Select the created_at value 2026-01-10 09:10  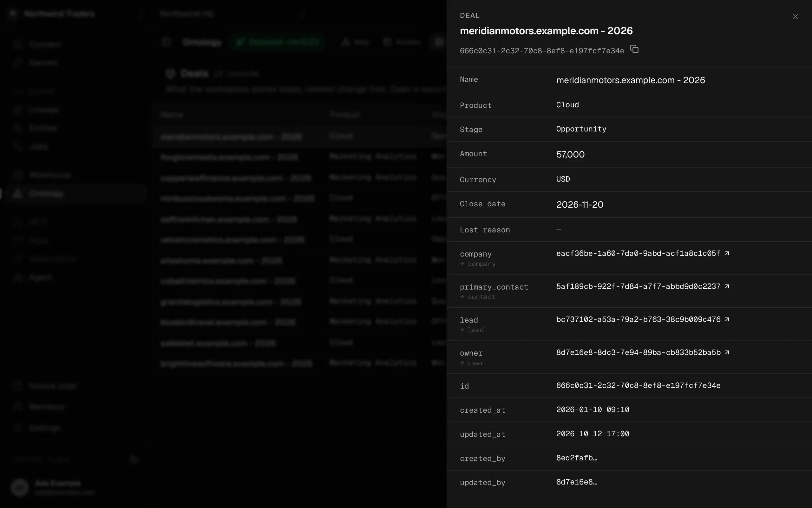(593, 410)
